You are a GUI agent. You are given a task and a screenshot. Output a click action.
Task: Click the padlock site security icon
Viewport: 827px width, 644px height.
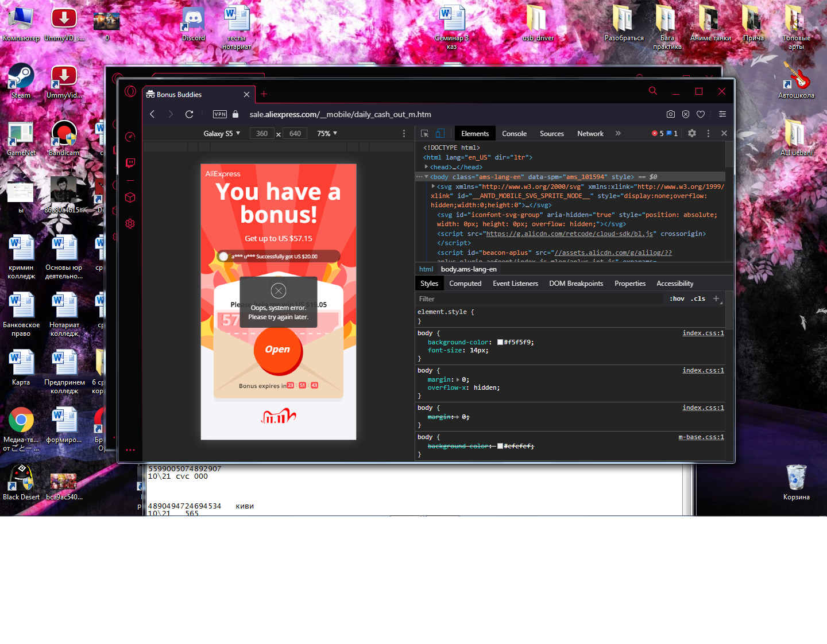tap(235, 114)
